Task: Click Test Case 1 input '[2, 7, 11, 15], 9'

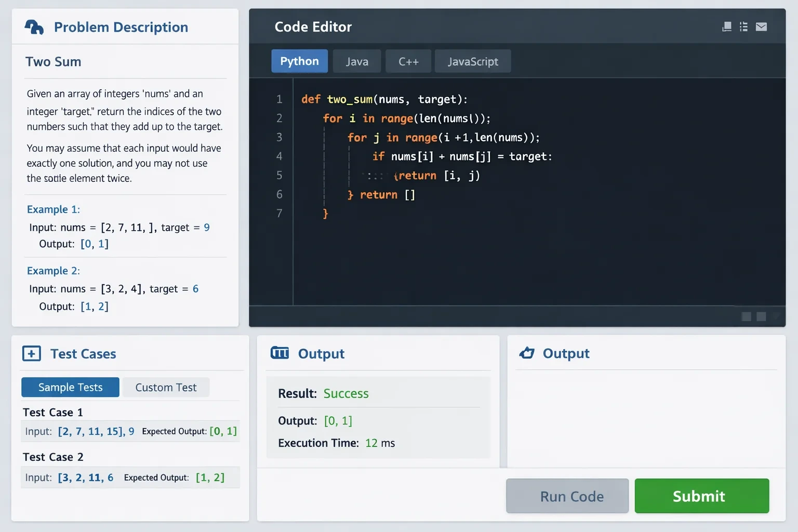Action: tap(96, 431)
